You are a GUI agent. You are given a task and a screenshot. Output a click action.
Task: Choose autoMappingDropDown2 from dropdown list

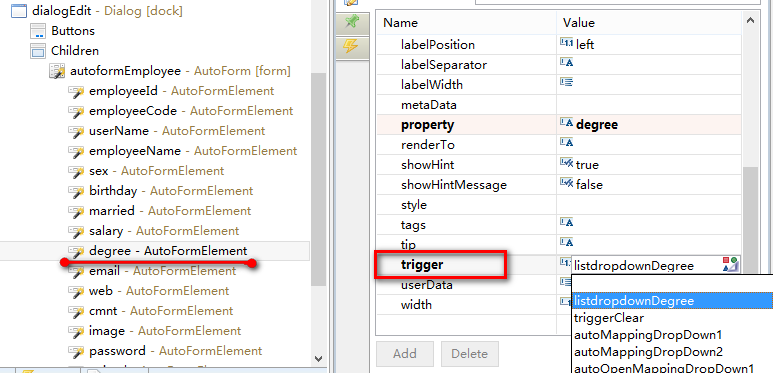coord(672,352)
